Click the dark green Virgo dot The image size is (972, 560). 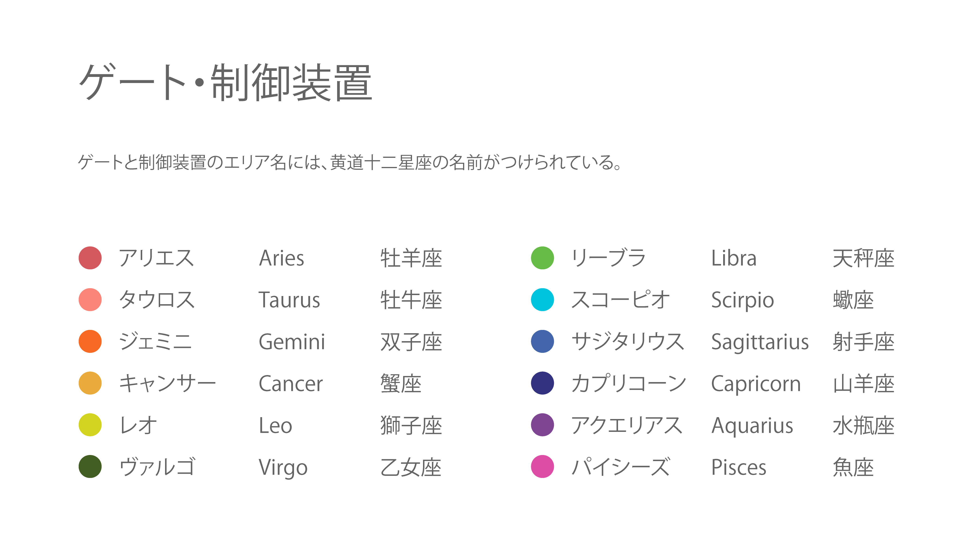click(x=90, y=466)
